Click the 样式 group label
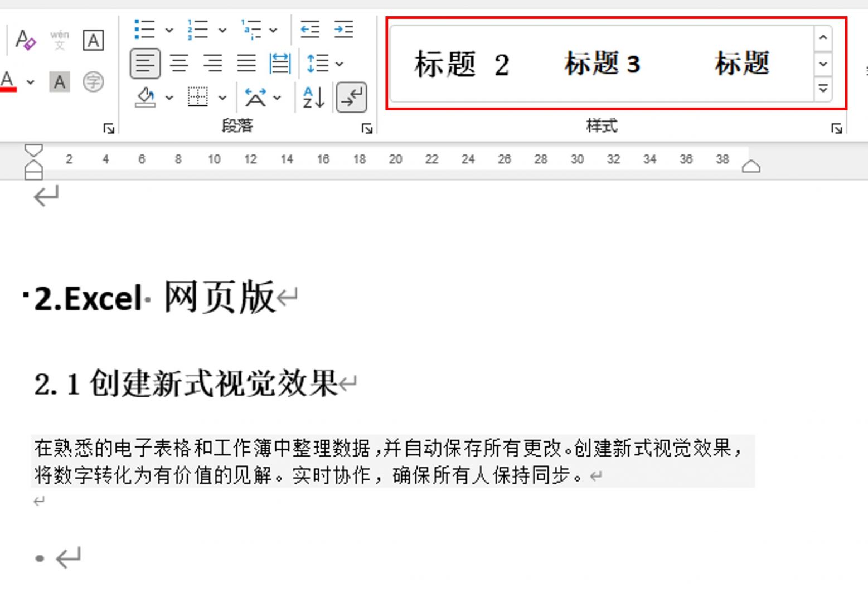The height and width of the screenshot is (602, 868). pos(602,126)
